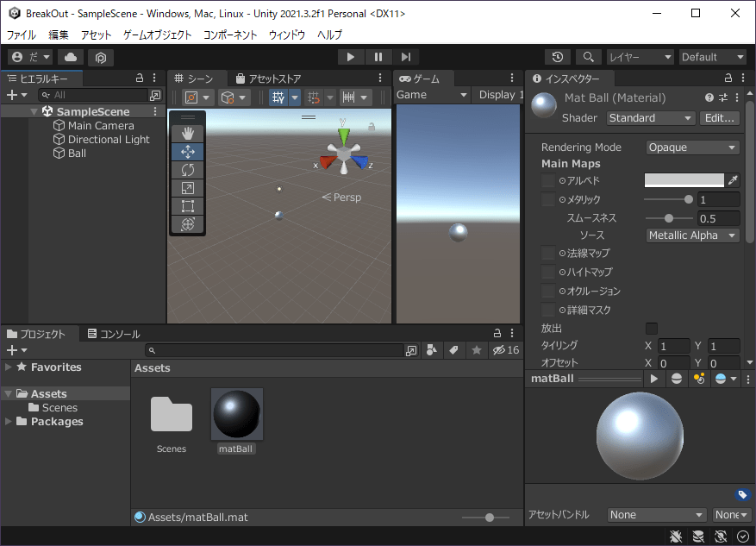Toggle the scene view gizmo lock

click(x=372, y=127)
